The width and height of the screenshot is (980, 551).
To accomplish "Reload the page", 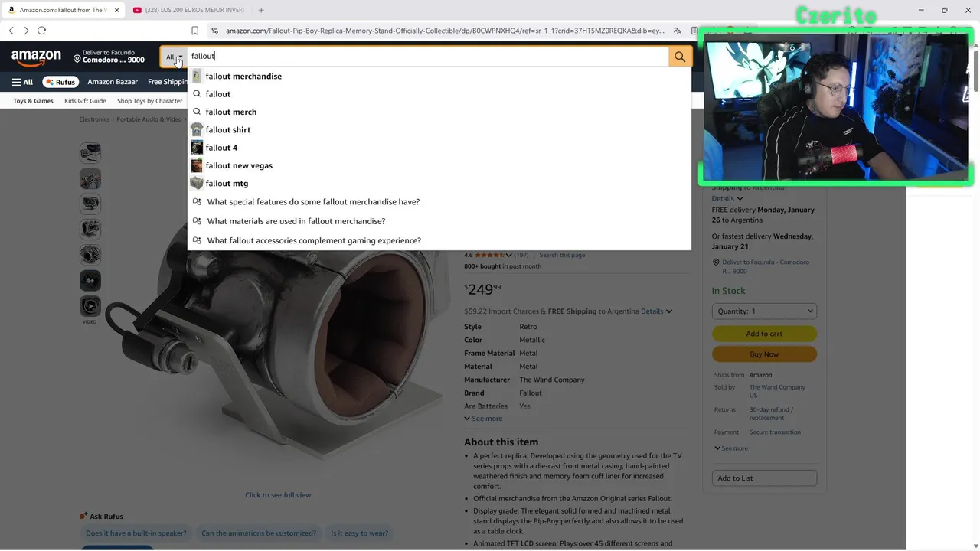I will pyautogui.click(x=41, y=31).
